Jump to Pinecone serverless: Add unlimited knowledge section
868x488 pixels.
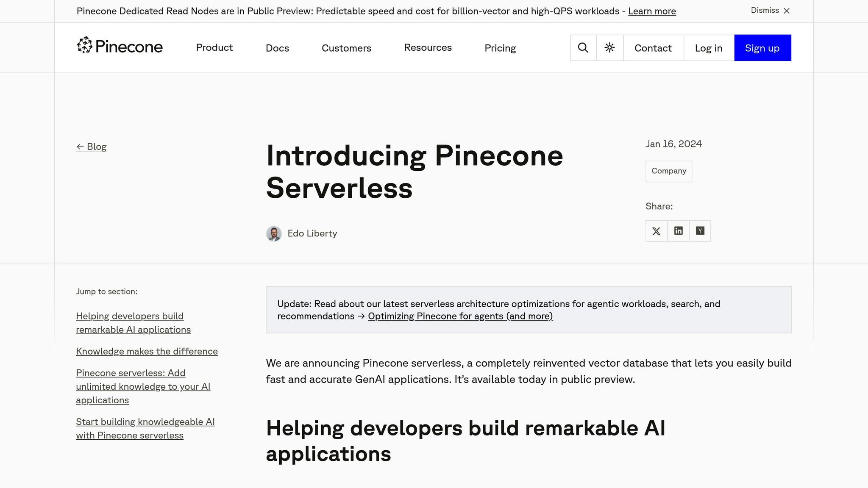tap(143, 386)
